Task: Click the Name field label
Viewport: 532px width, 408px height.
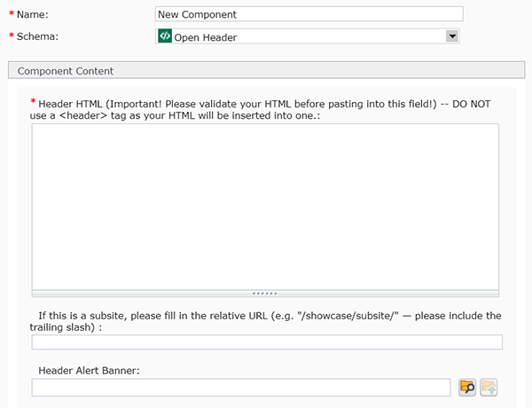Action: tap(34, 15)
